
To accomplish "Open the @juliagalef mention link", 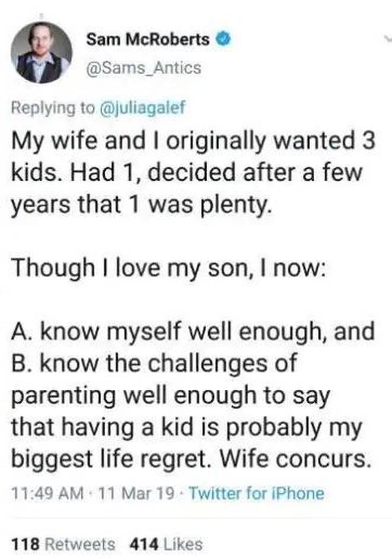I will (143, 108).
